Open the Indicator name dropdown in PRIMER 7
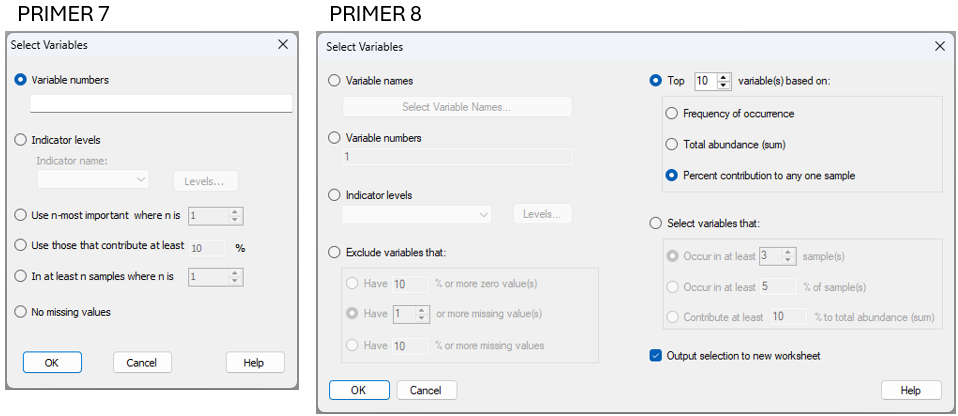This screenshot has width=958, height=416. click(93, 180)
